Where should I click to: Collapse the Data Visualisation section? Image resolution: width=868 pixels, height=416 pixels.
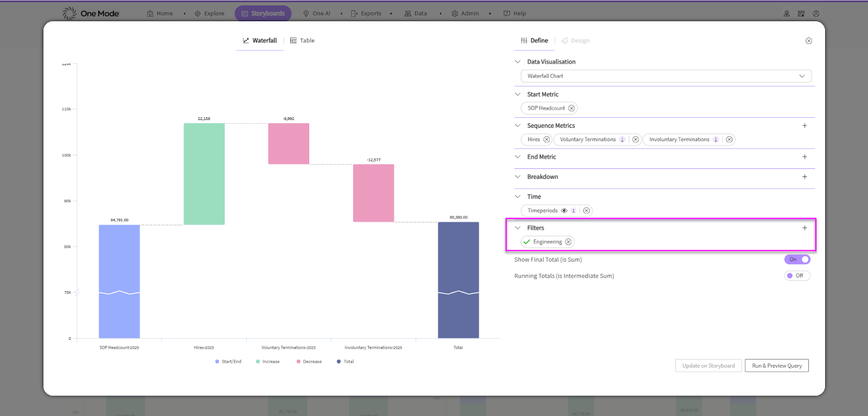coord(518,62)
